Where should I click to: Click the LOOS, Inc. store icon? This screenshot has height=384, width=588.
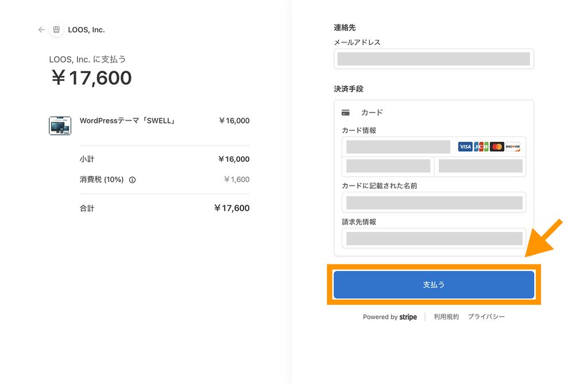[56, 30]
